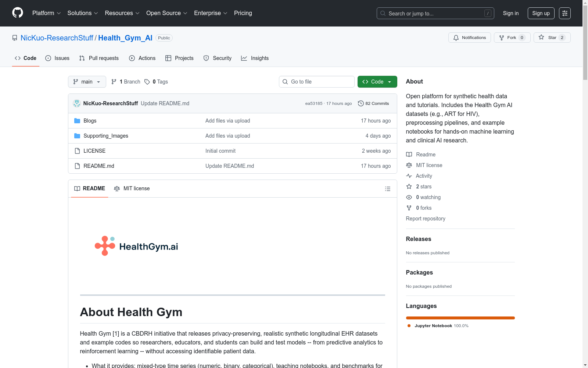Select the README tab in file viewer

[x=90, y=188]
